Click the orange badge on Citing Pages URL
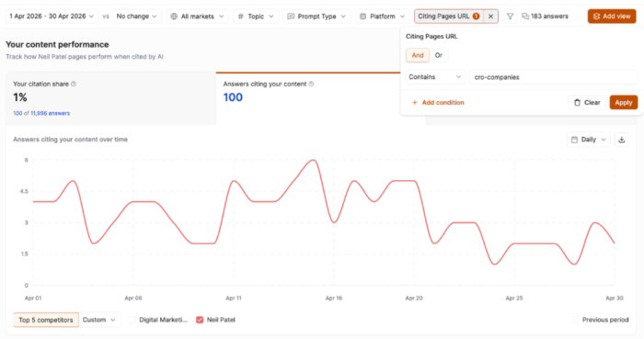 (x=476, y=17)
